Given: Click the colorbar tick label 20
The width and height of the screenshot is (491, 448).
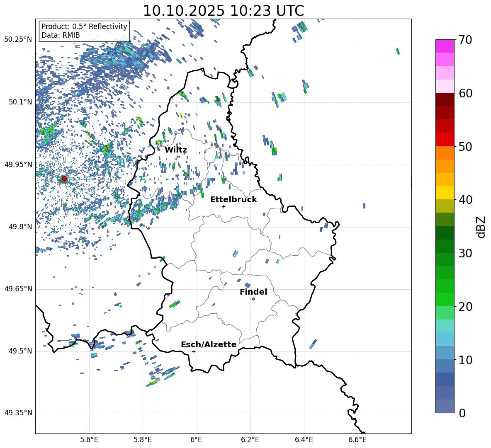Looking at the screenshot, I should [x=465, y=307].
